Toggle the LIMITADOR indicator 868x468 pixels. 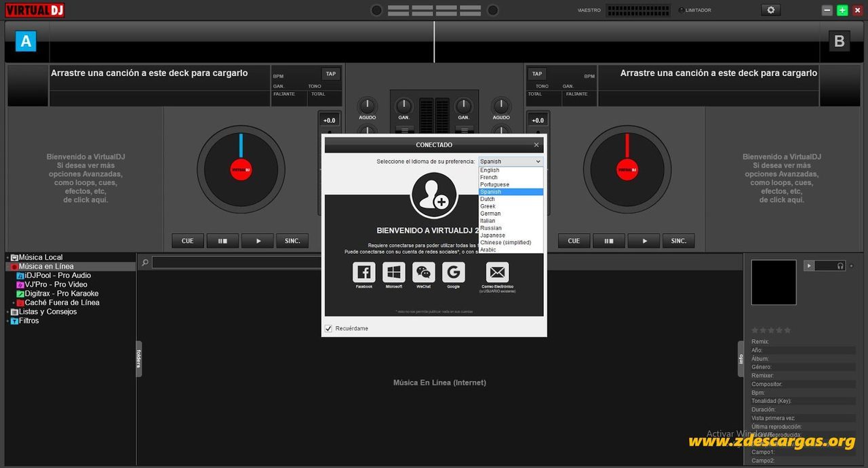682,10
